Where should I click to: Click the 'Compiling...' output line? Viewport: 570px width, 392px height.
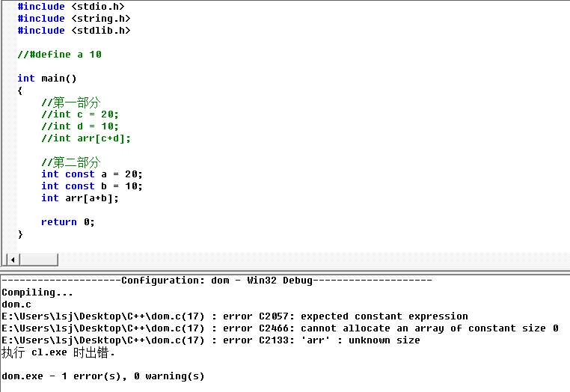coord(37,293)
